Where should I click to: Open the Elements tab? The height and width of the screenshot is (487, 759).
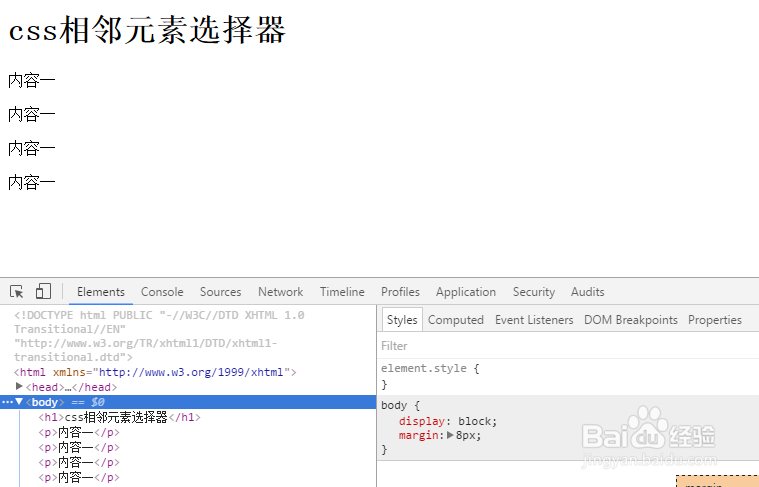(101, 292)
